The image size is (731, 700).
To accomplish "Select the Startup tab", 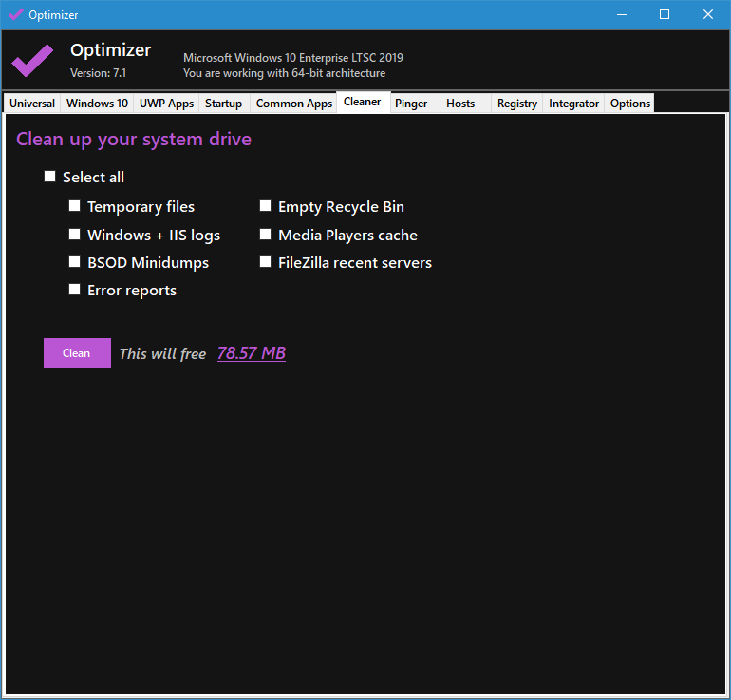I will (224, 104).
